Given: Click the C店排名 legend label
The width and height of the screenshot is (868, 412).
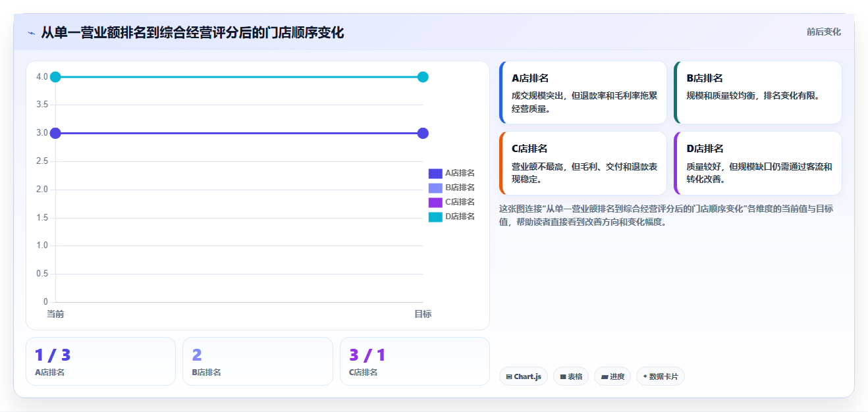Looking at the screenshot, I should 460,202.
